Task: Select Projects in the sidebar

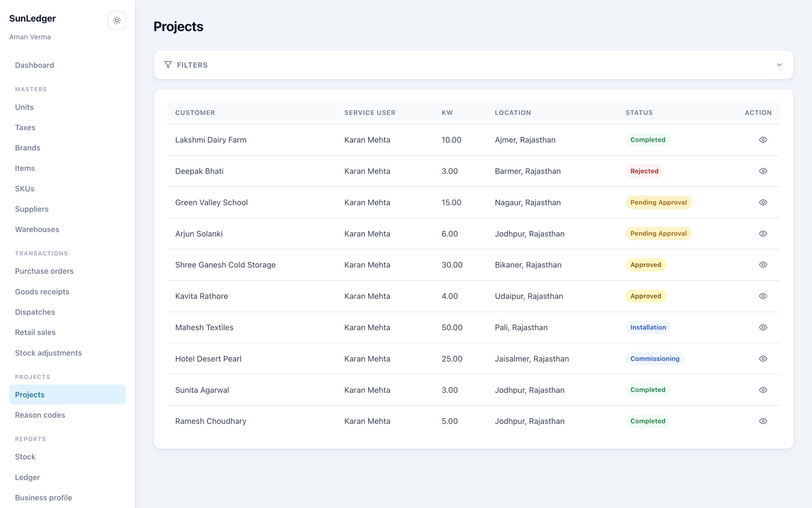Action: click(x=67, y=395)
